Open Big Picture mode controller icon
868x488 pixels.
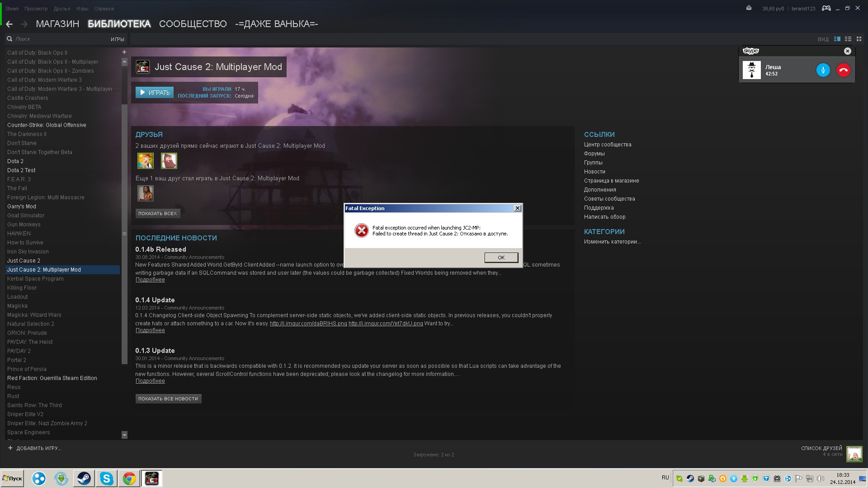tap(826, 8)
